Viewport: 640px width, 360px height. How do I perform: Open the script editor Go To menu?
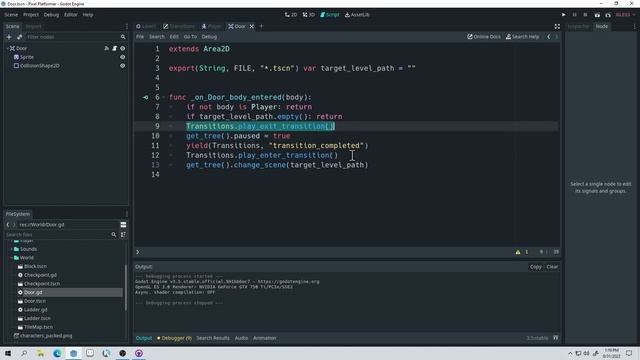[190, 37]
